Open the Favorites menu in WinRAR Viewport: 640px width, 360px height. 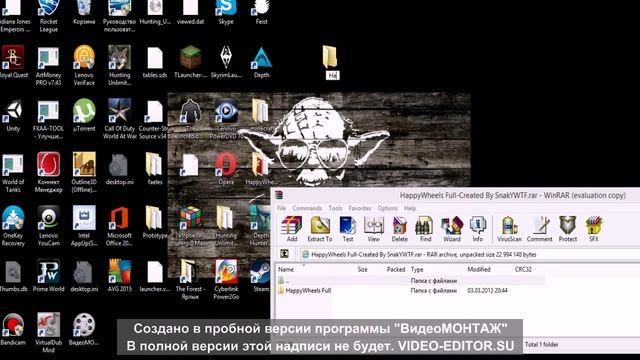(x=360, y=208)
